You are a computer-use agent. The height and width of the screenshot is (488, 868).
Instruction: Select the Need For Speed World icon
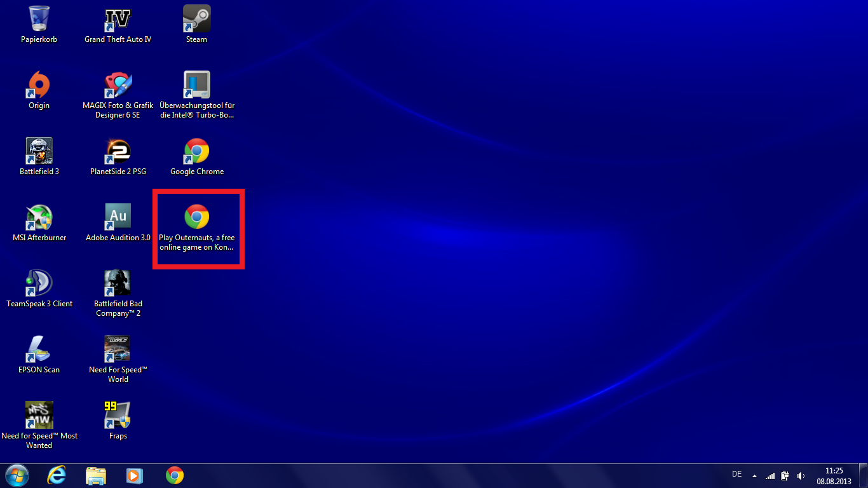tap(118, 360)
